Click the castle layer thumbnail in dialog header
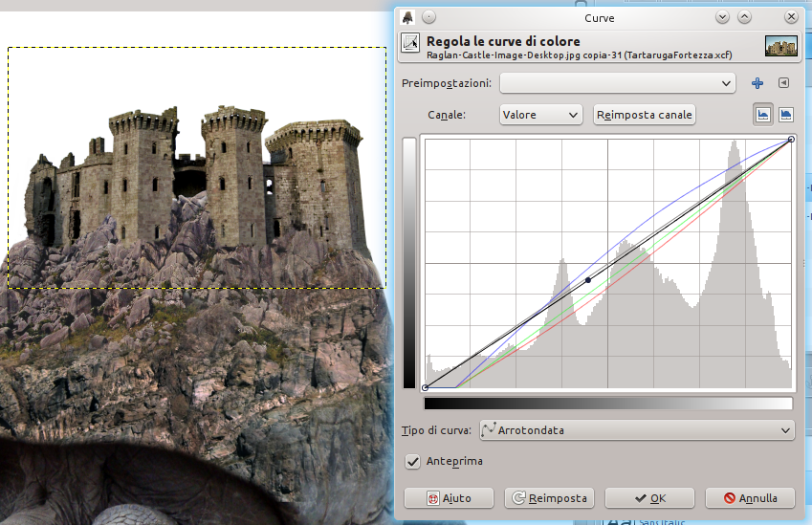 click(x=781, y=46)
